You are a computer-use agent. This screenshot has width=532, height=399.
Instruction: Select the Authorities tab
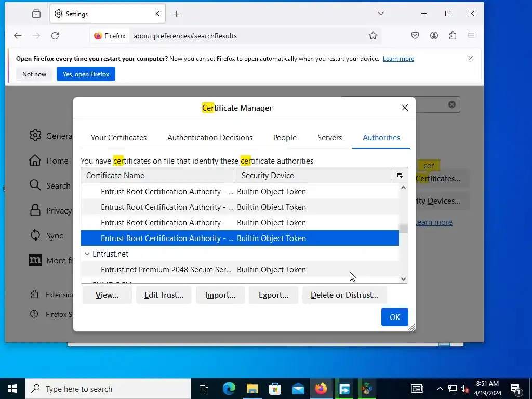[x=381, y=137]
